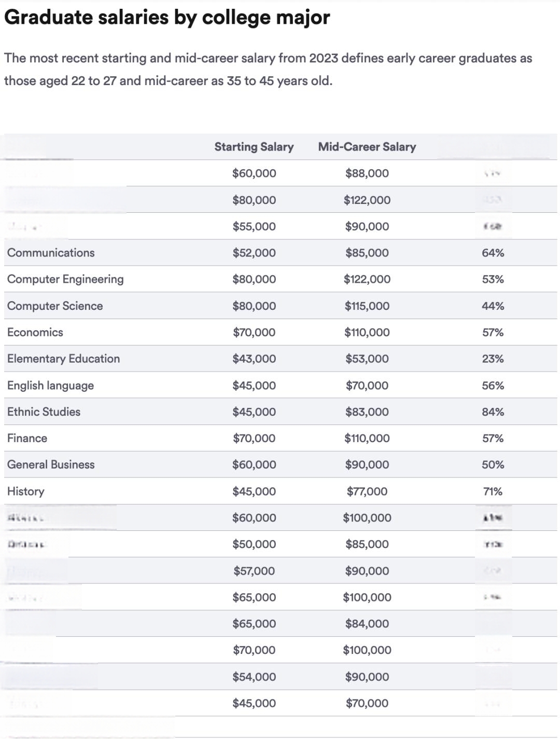Click the $53,000 mid-career salary cell

367,359
